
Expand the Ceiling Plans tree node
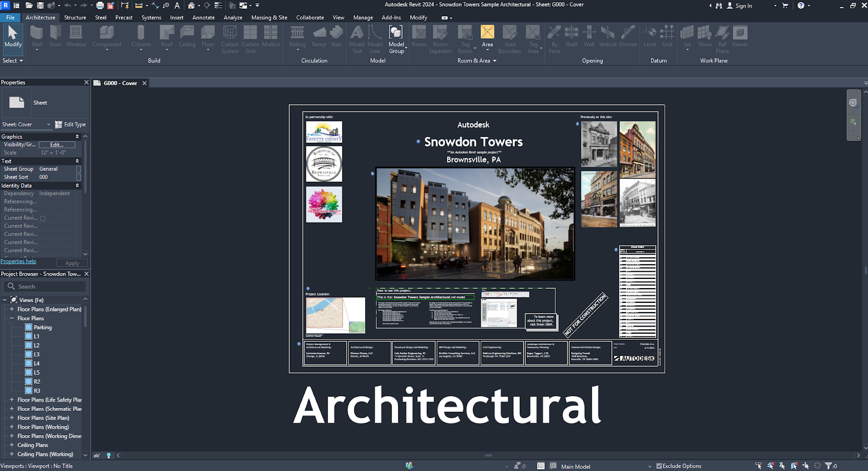[x=12, y=445]
